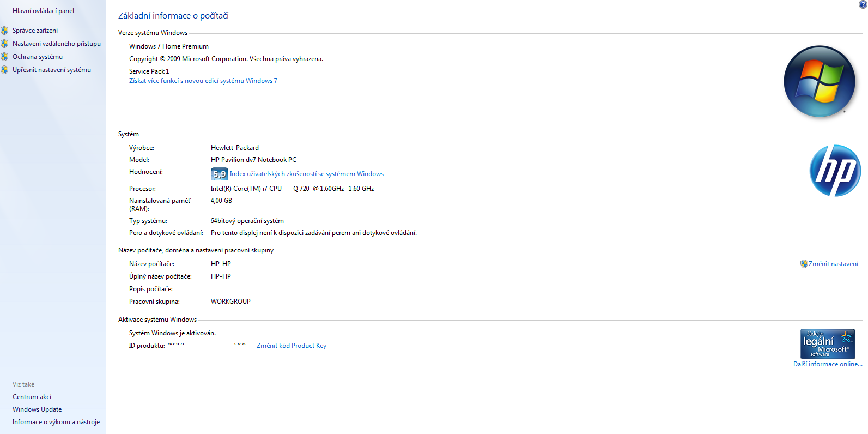The height and width of the screenshot is (434, 868).
Task: Click the Hewlett-Packard manufacturer value
Action: click(235, 148)
